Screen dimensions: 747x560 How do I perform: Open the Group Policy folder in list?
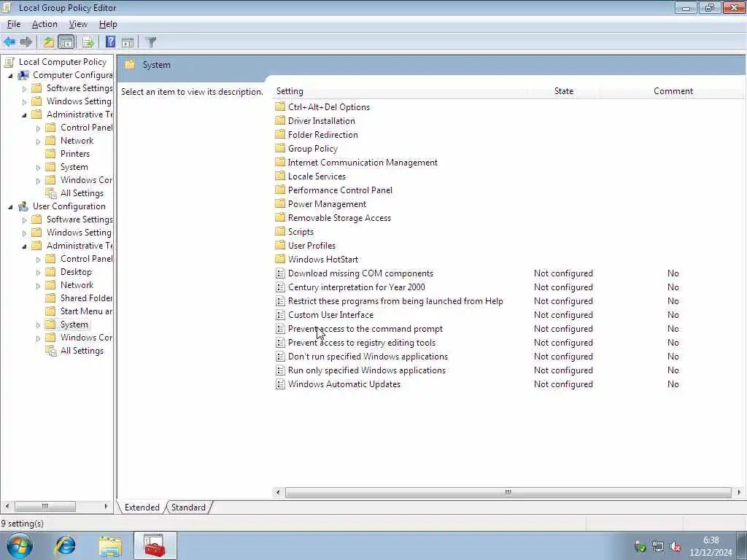(x=313, y=149)
